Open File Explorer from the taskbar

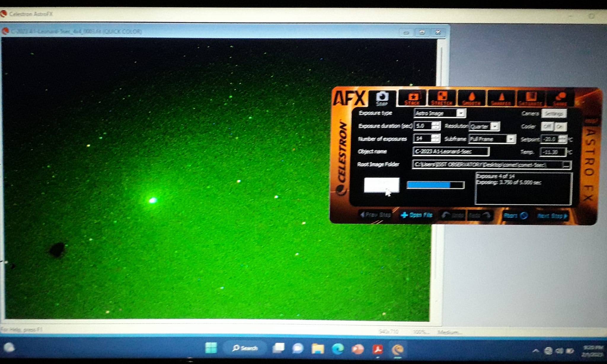pyautogui.click(x=318, y=349)
